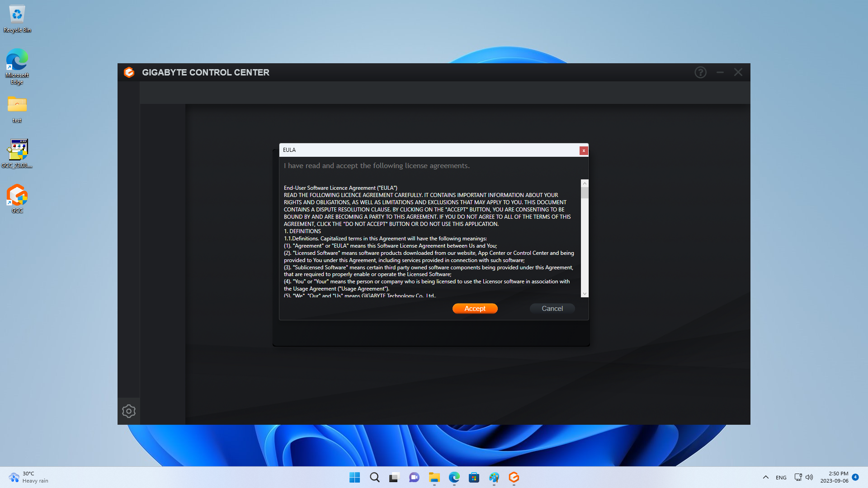
Task: Open Teams Chat from taskbar
Action: coord(414,478)
